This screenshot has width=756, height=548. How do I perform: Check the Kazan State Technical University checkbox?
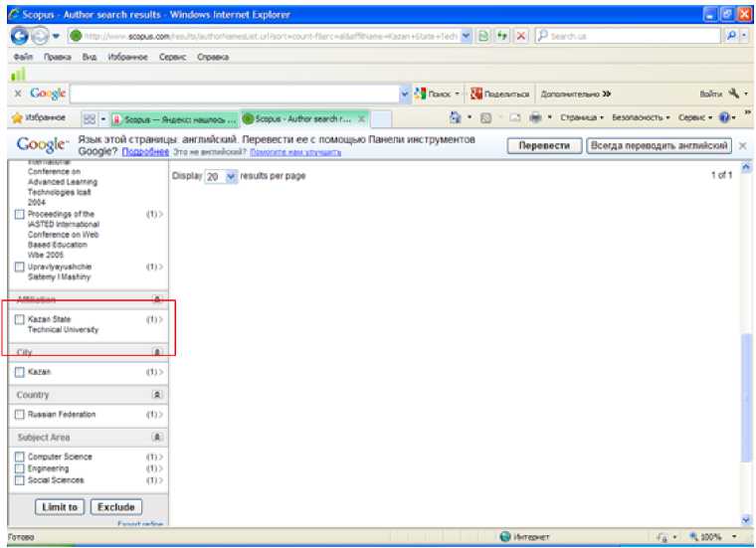click(x=19, y=319)
